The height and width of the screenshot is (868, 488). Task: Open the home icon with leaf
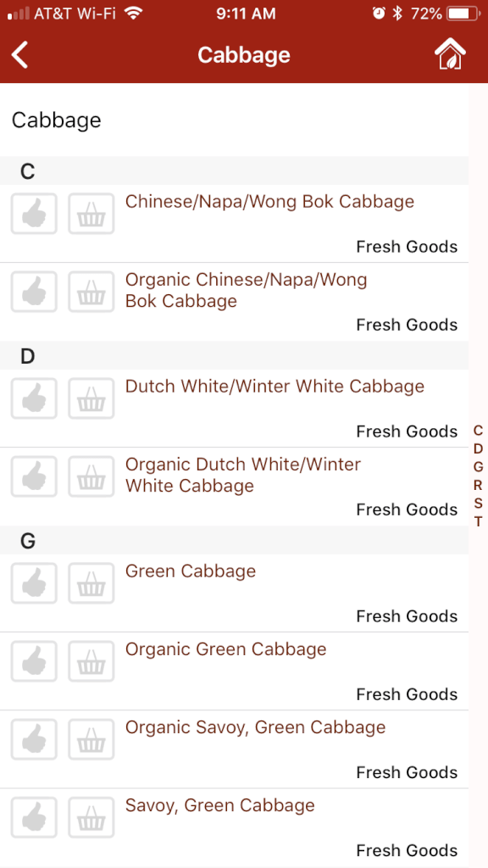coord(450,54)
